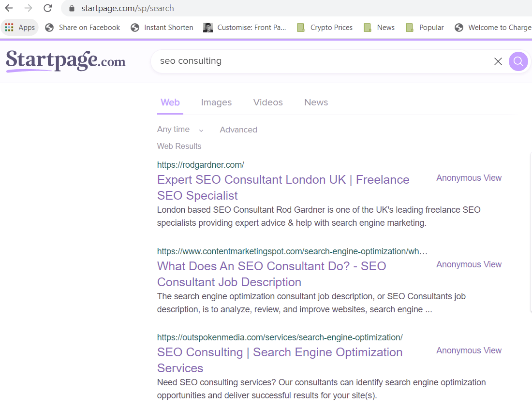Click the outspokenmedia.com result URL

(x=280, y=337)
